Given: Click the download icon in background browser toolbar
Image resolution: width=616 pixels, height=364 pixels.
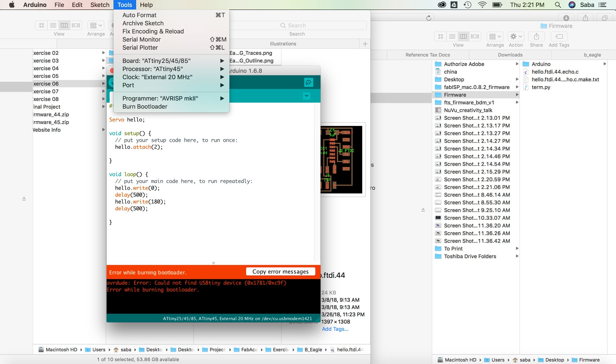Looking at the screenshot, I should click(566, 18).
